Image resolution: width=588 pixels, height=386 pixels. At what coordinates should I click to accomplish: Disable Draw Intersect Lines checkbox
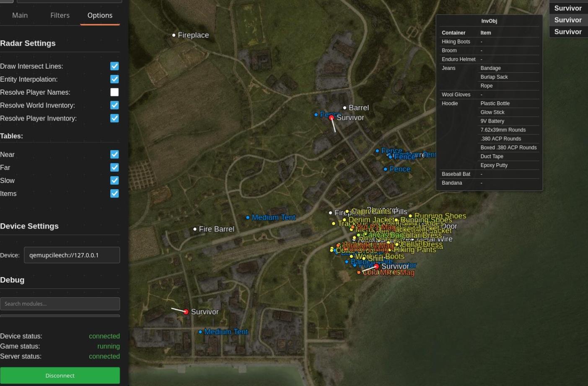coord(114,66)
